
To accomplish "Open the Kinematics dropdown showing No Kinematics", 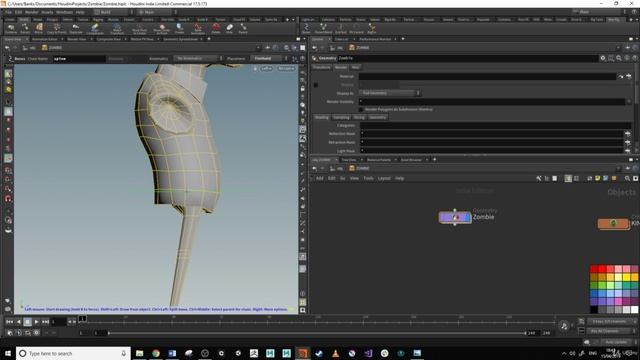I will [199, 58].
